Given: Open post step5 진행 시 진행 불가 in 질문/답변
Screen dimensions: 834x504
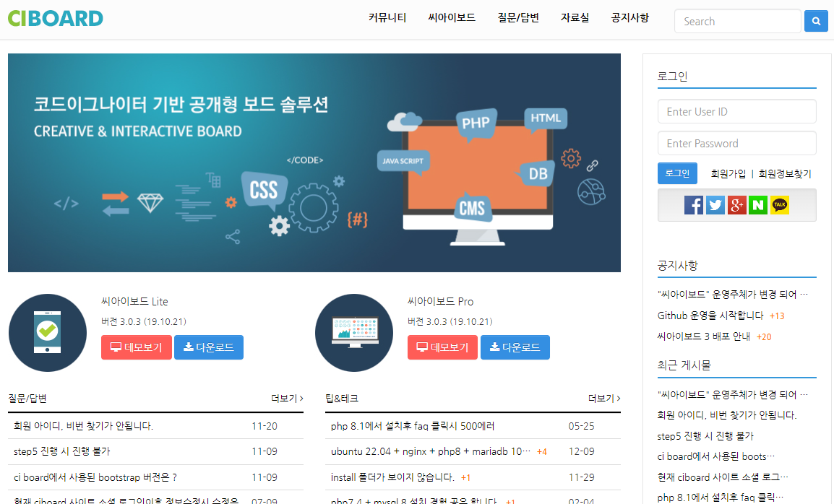Looking at the screenshot, I should point(61,451).
